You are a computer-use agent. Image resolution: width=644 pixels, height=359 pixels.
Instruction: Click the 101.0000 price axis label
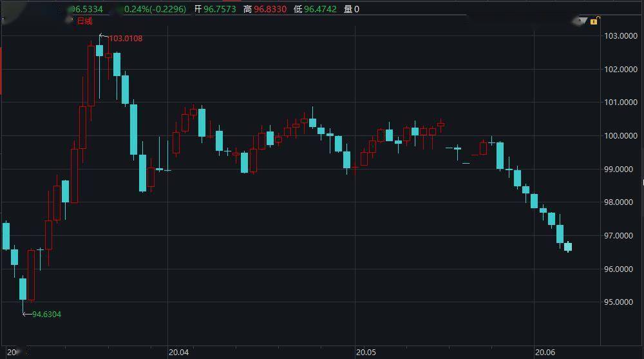coord(621,102)
